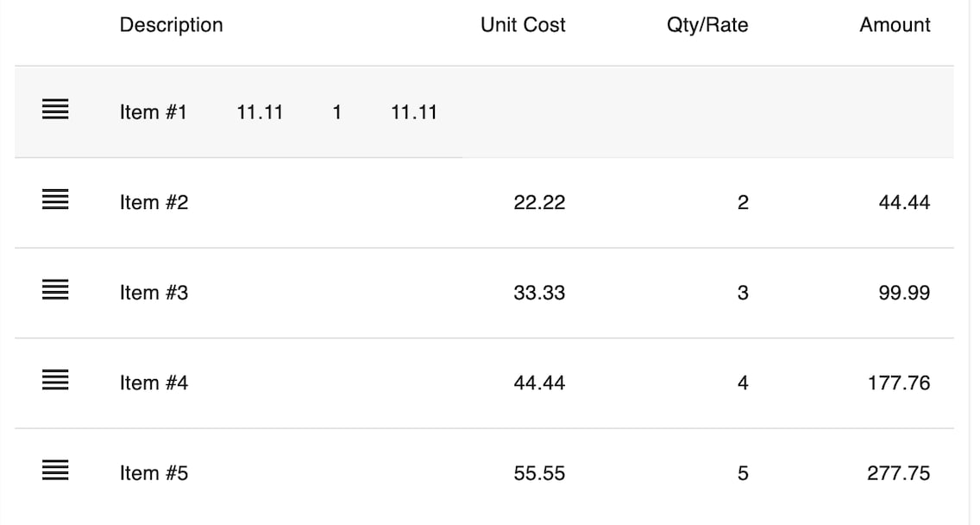Click the 33.33 unit cost value

point(539,293)
